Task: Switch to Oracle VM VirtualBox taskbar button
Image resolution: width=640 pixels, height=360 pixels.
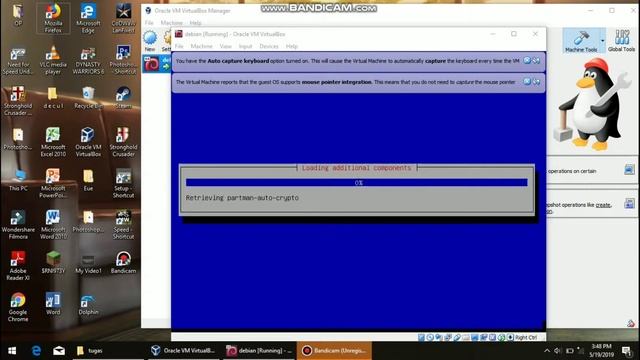Action: (x=183, y=351)
